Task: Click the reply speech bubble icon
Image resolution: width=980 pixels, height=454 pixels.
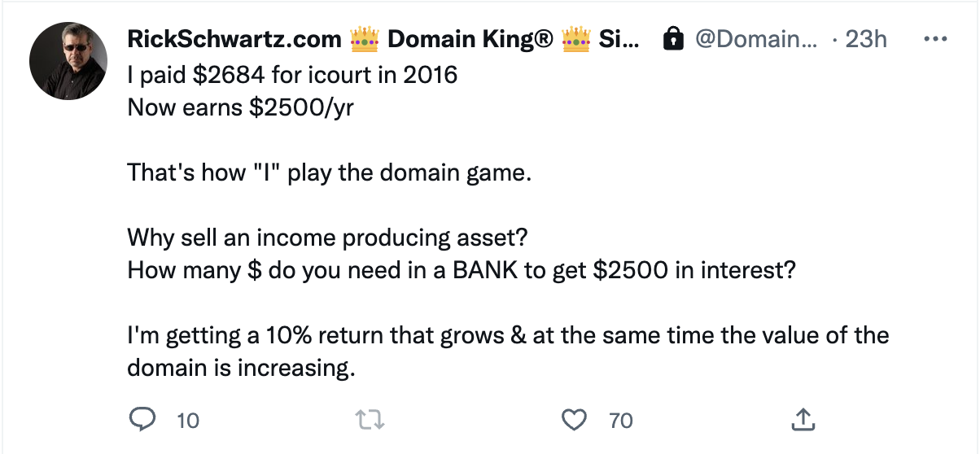Action: tap(143, 420)
